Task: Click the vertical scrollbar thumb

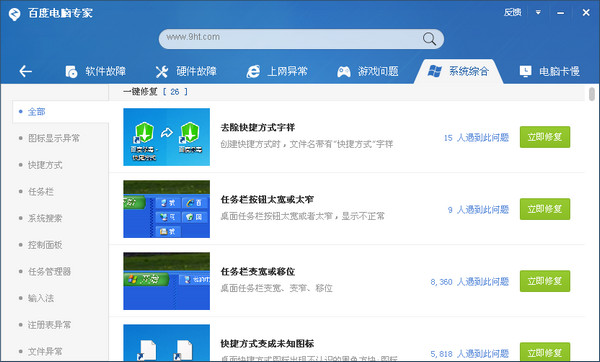Action: [x=592, y=94]
